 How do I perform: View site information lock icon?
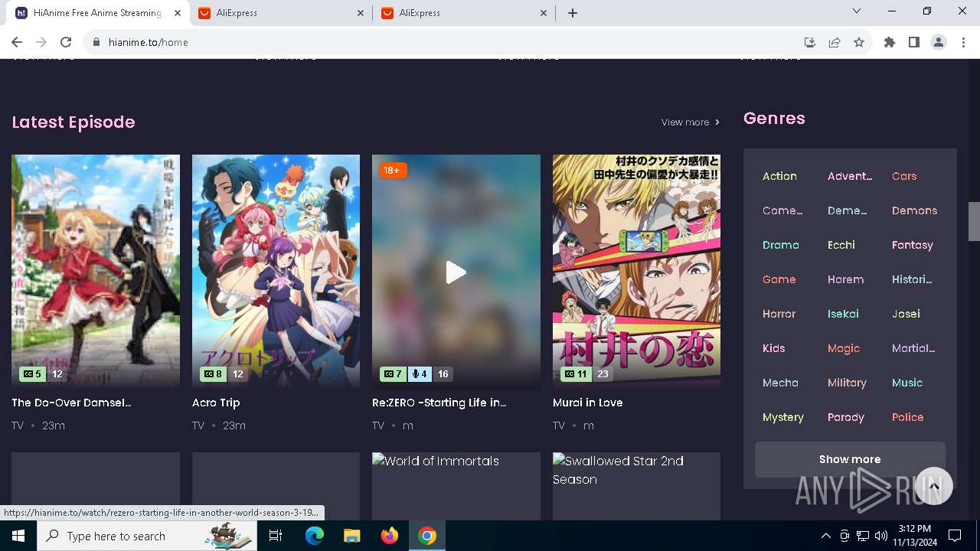(x=96, y=42)
